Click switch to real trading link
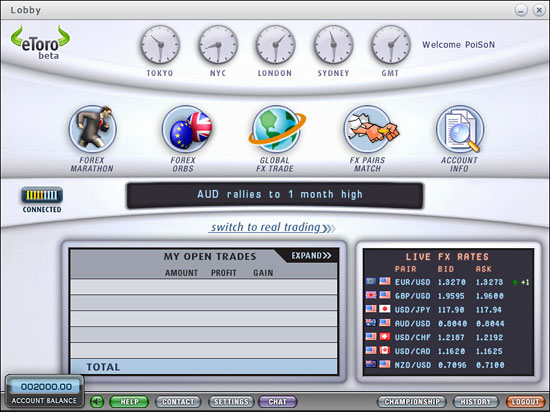 point(271,227)
